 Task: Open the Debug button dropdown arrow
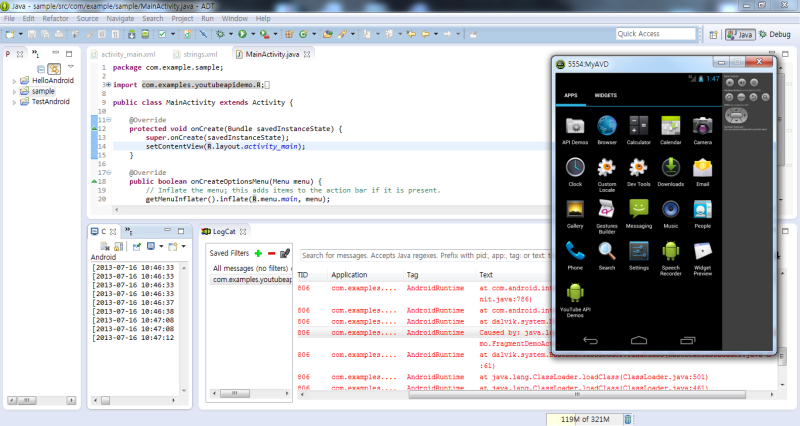point(231,34)
